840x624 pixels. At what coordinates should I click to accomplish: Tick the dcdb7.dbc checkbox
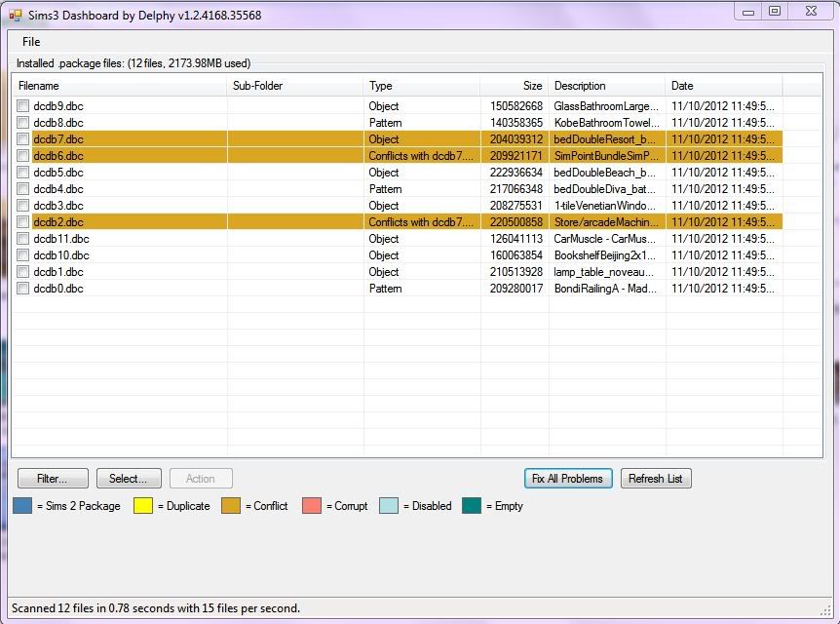tap(22, 139)
